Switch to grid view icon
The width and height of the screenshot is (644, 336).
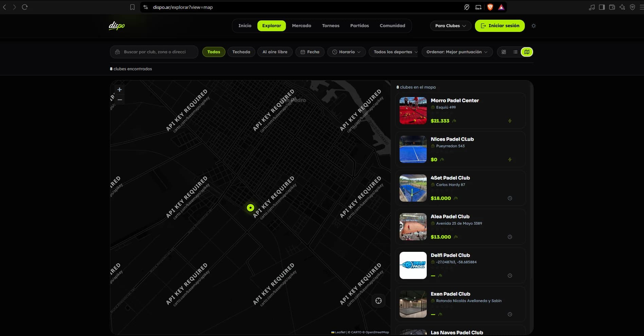pyautogui.click(x=504, y=52)
